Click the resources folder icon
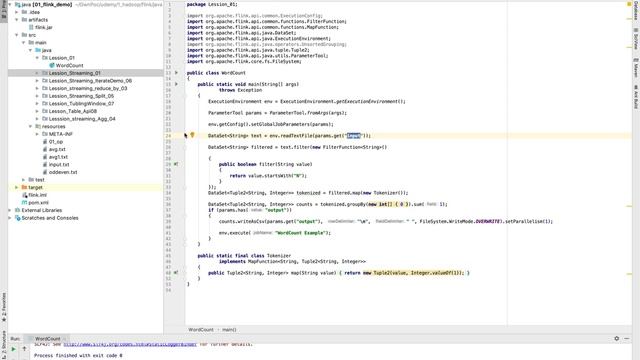The height and width of the screenshot is (360, 640). (38, 127)
